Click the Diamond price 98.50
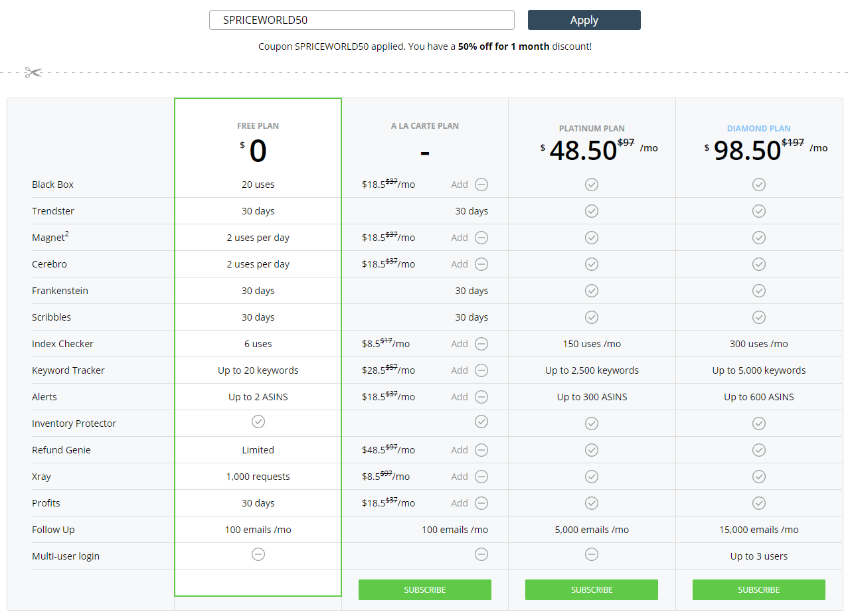This screenshot has height=616, width=850. coord(748,151)
